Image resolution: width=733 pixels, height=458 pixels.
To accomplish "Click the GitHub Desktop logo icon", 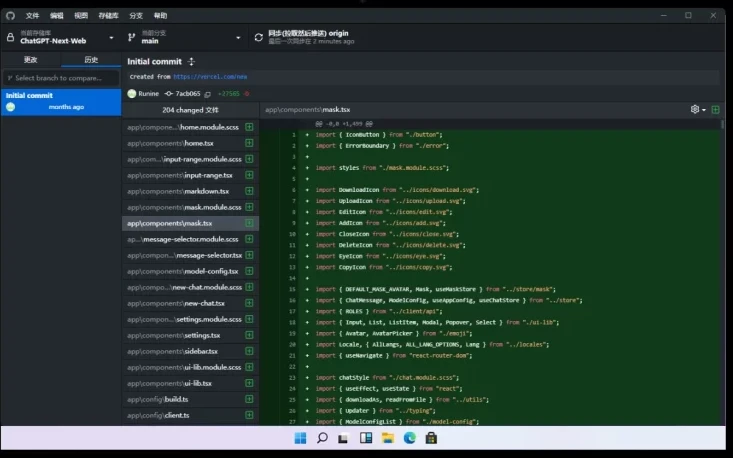I will [10, 15].
